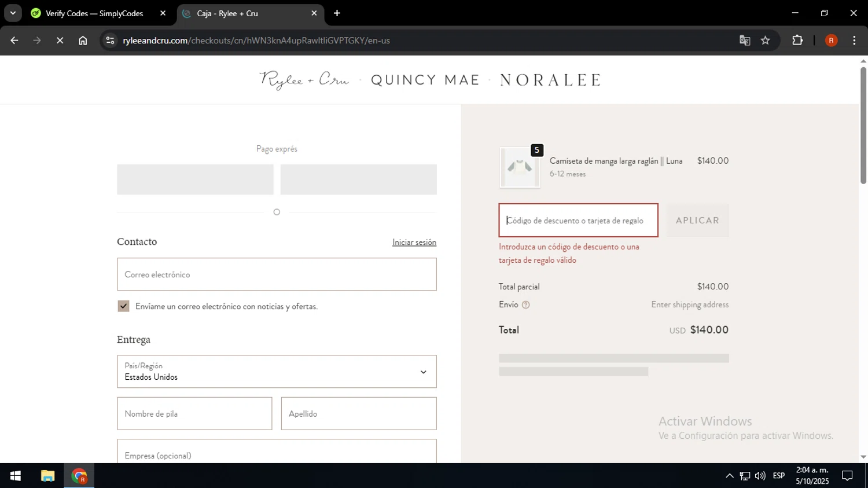
Task: Close the Caja - Rylee + Cru tab
Action: coord(314,13)
